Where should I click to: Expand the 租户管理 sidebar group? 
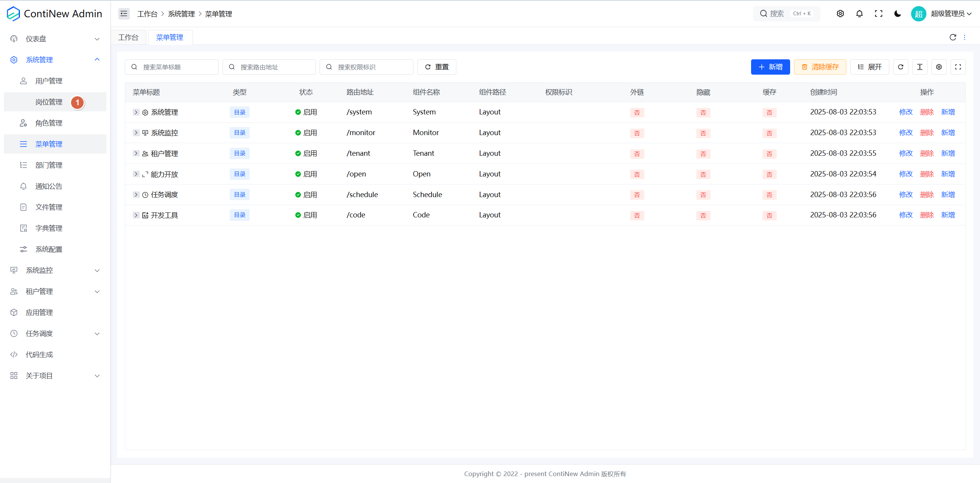pyautogui.click(x=55, y=291)
